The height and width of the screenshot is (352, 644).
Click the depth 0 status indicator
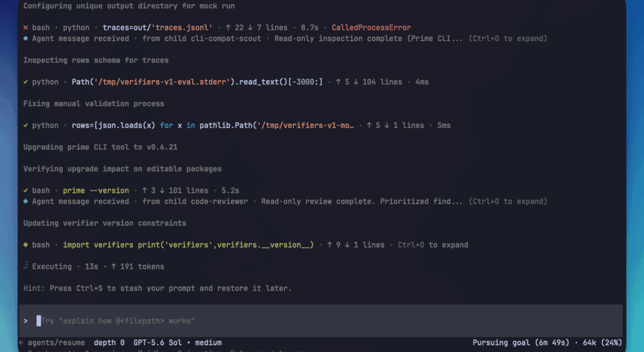109,343
